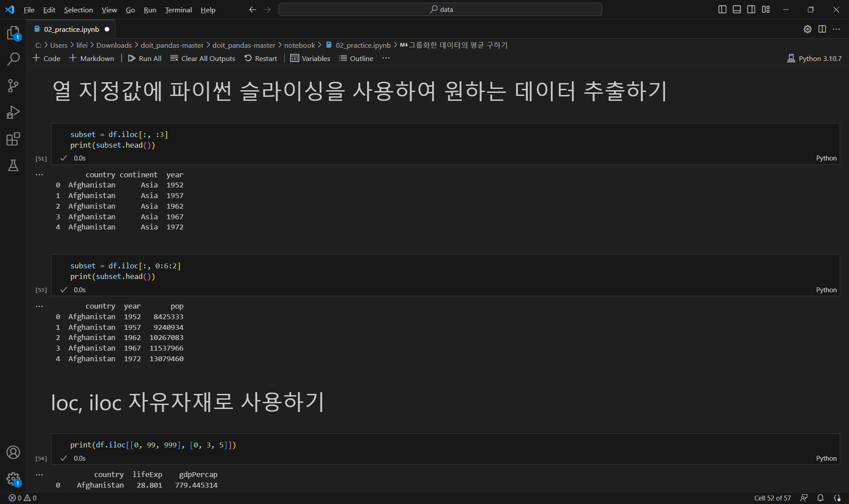Open the Search view icon

coord(13,59)
